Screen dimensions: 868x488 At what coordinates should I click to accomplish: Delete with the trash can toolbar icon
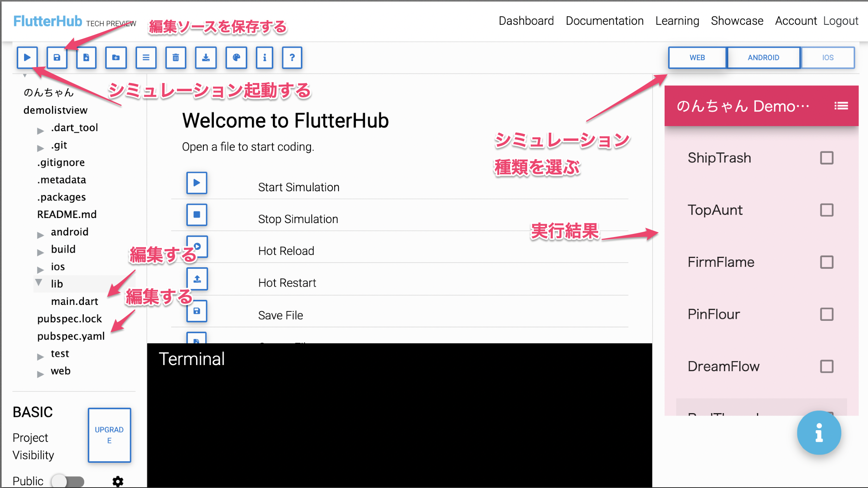click(175, 57)
